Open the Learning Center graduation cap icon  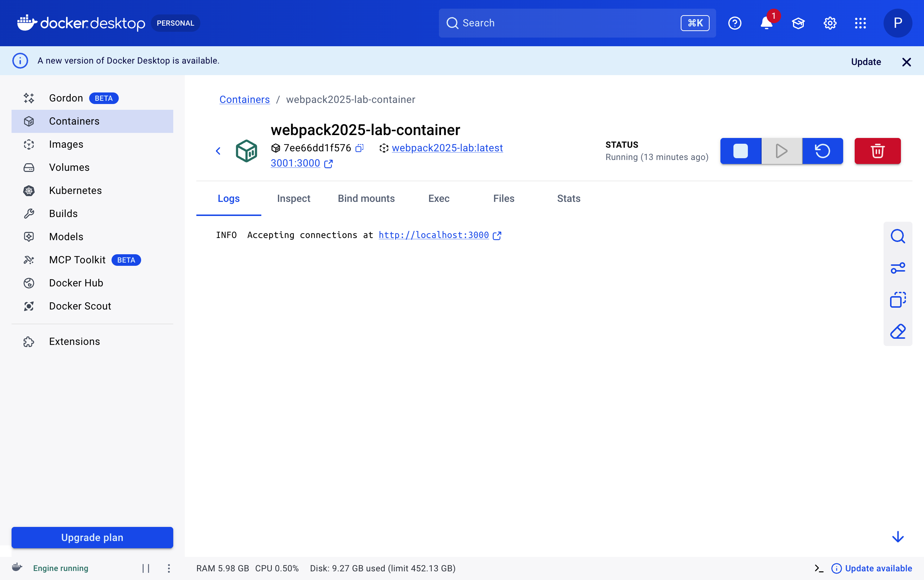click(x=798, y=23)
